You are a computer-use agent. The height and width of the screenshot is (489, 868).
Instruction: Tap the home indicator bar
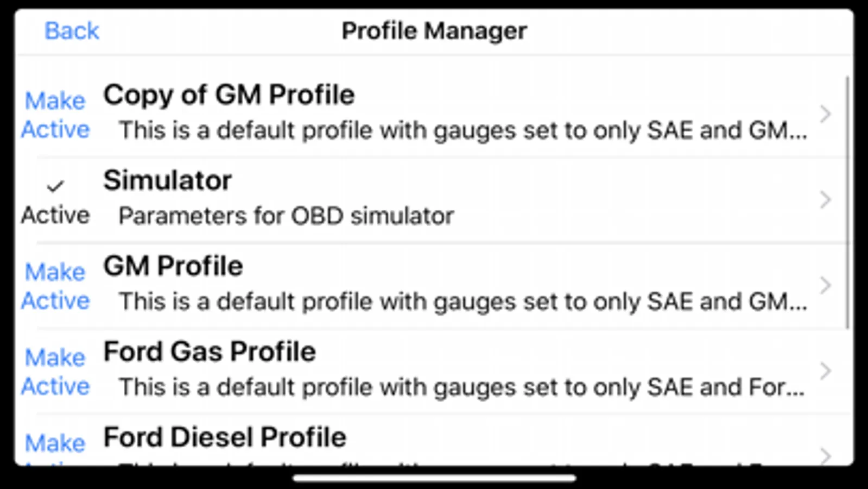pos(434,479)
